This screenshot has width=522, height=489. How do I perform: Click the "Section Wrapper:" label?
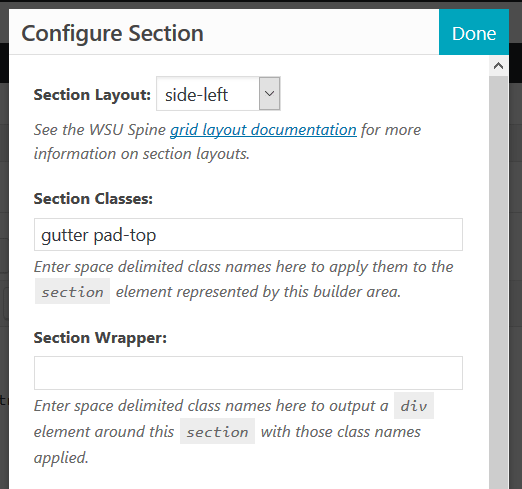[x=100, y=338]
